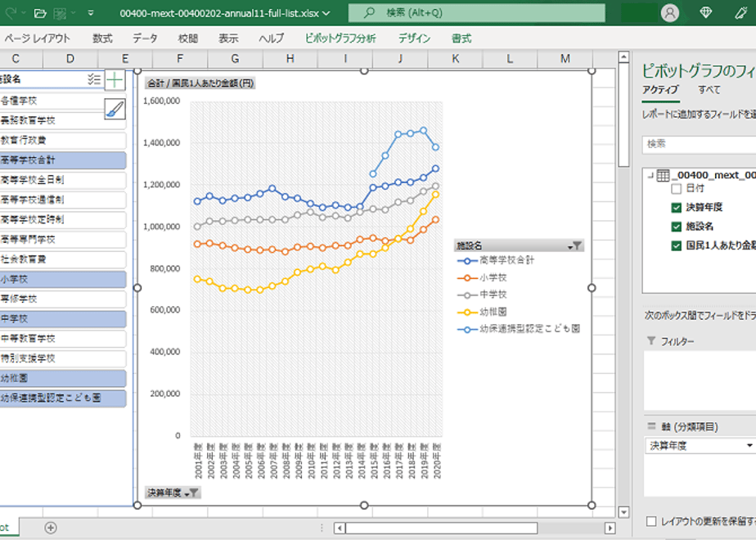The height and width of the screenshot is (540, 756).
Task: Deselect 小学校 slicer item
Action: (x=63, y=279)
